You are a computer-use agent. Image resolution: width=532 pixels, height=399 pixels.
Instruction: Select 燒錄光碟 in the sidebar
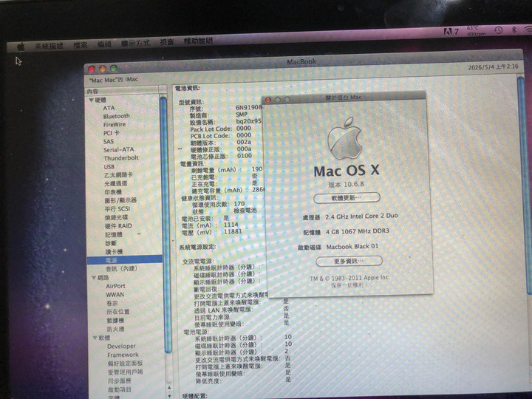pyautogui.click(x=117, y=217)
